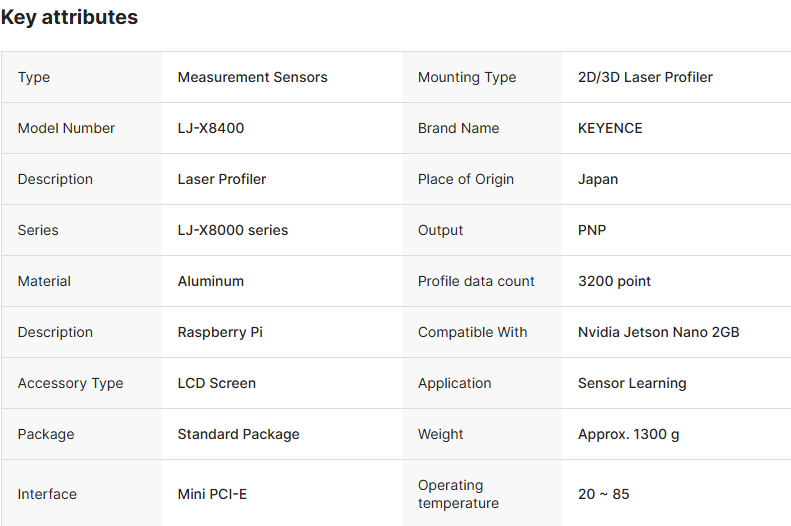791x526 pixels.
Task: Click the KEYENCE brand name value
Action: [610, 128]
